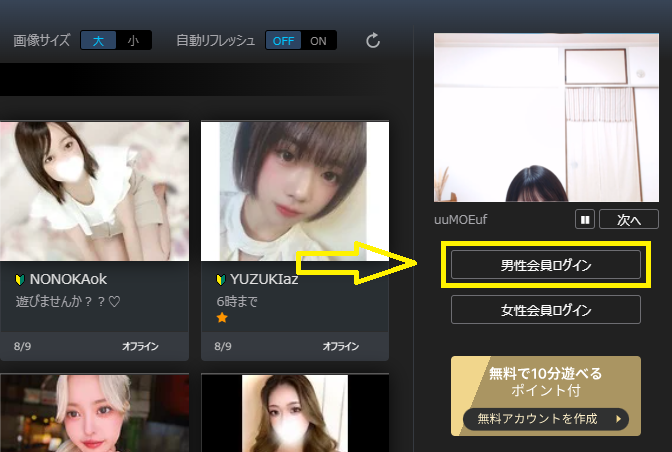The height and width of the screenshot is (452, 672).
Task: Click the 6時まで message text
Action: tap(237, 302)
